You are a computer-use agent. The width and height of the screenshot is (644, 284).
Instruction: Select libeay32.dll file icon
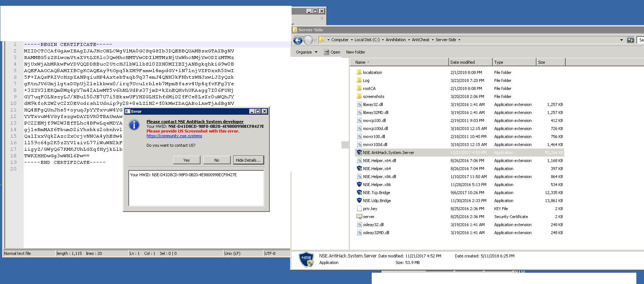[x=359, y=104]
